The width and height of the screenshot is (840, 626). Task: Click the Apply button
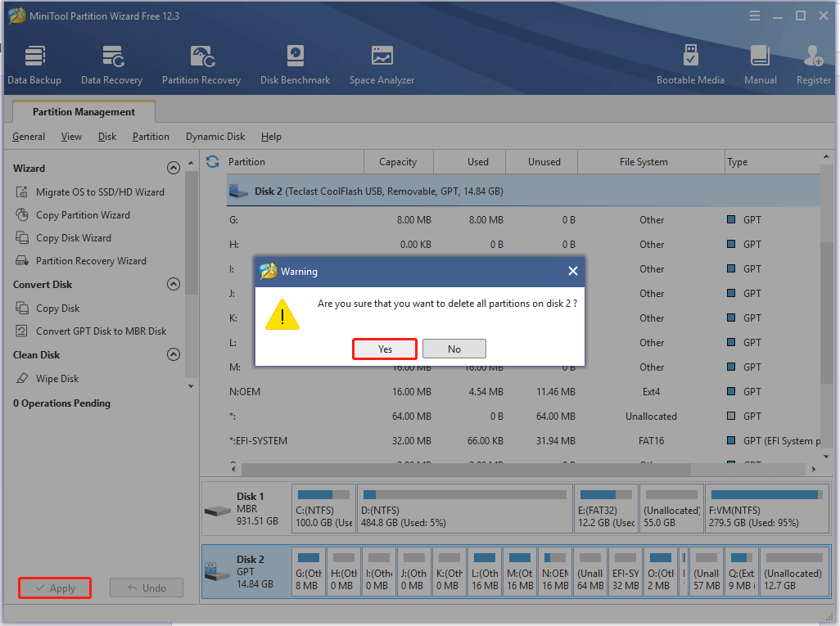55,588
